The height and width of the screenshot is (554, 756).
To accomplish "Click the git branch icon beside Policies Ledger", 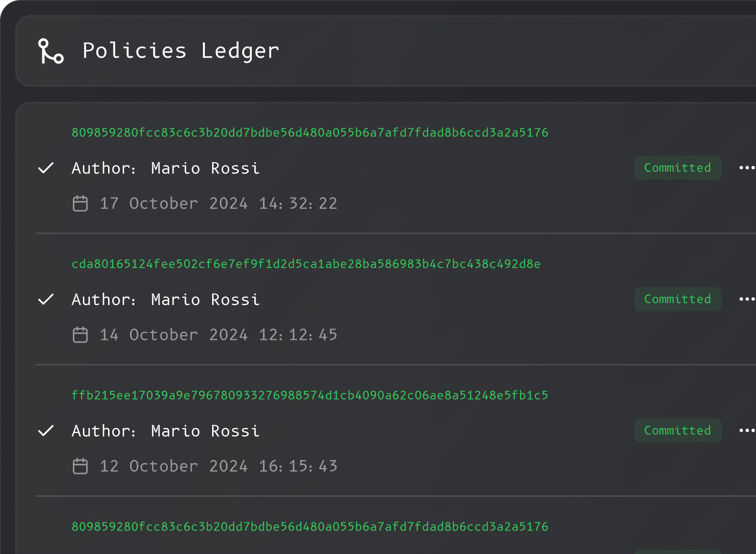I will click(x=51, y=51).
